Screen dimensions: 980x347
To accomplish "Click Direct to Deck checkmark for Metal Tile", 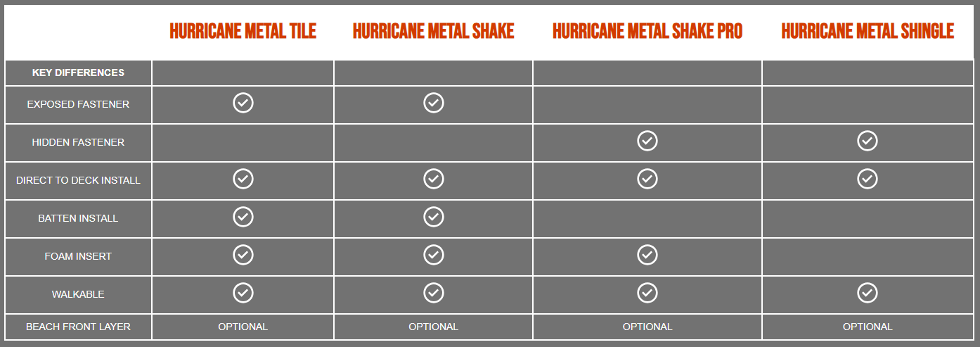I will pyautogui.click(x=243, y=179).
